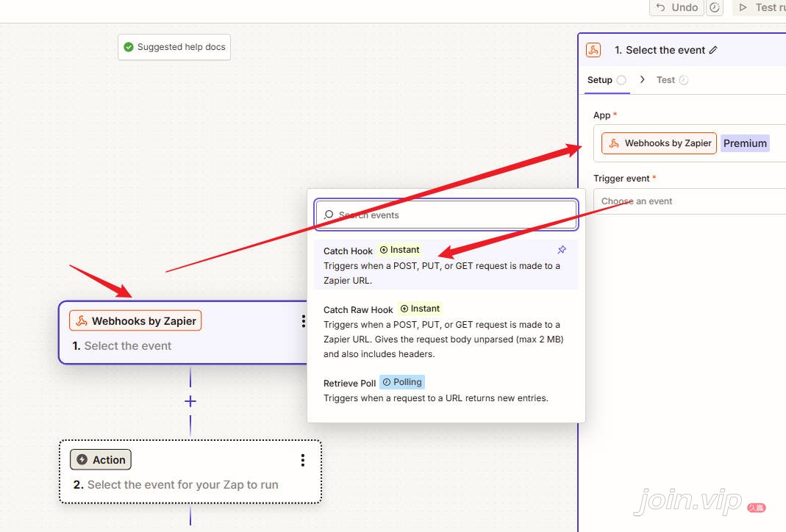Switch to the Test tab

[x=672, y=80]
